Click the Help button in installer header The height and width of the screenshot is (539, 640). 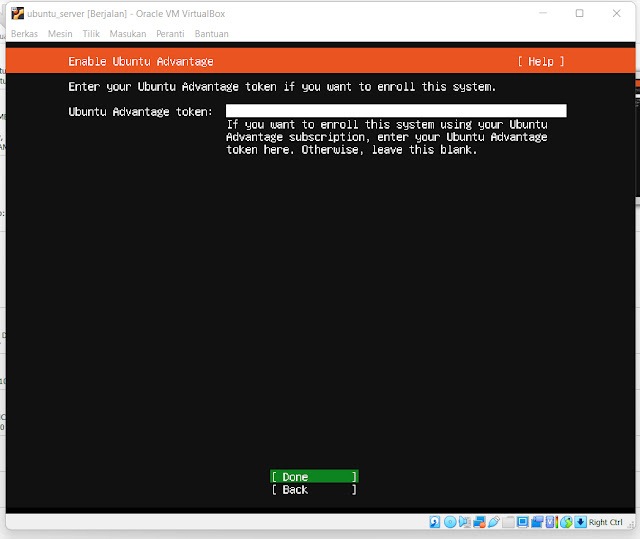coord(541,62)
